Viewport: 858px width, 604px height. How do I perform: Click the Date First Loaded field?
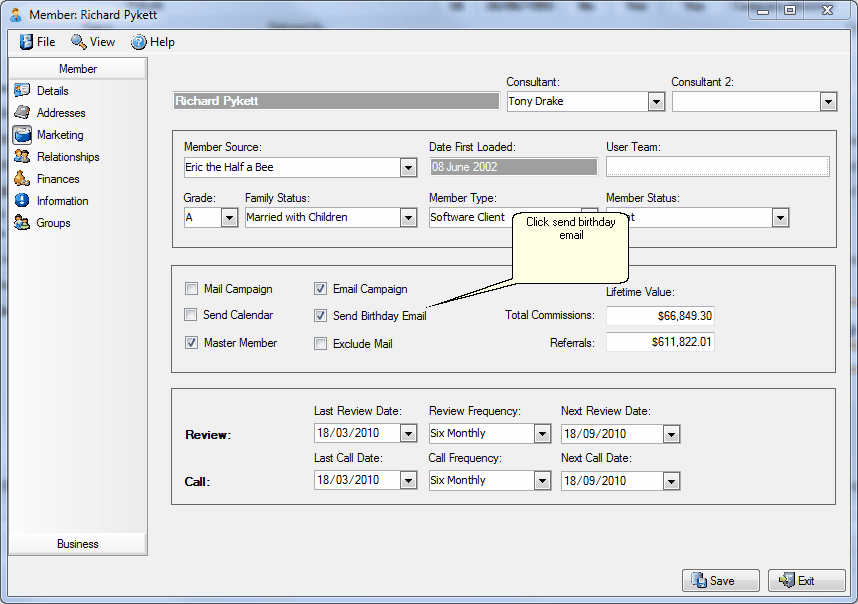coord(514,167)
